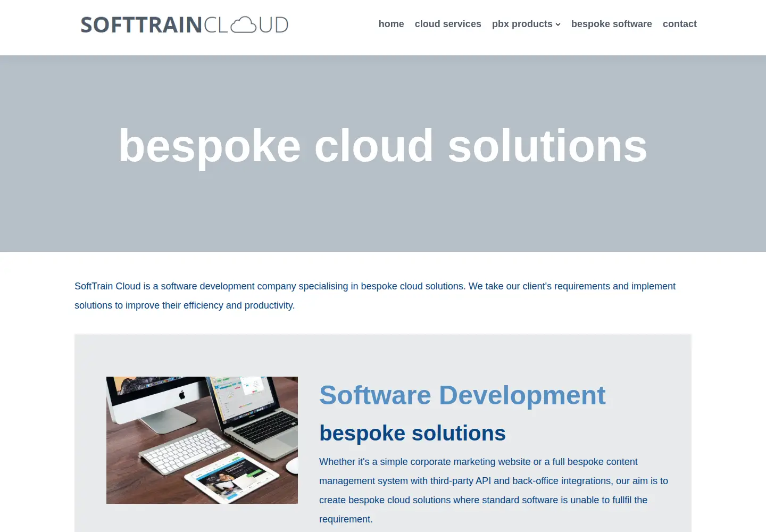Click the intro paragraph starting 'SoftTrain Cloud is'
Image resolution: width=766 pixels, height=532 pixels.
375,296
